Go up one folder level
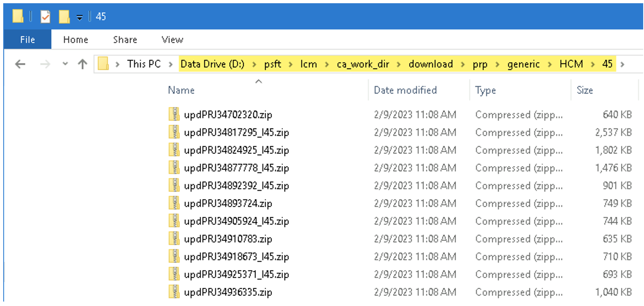This screenshot has width=644, height=306. point(82,64)
